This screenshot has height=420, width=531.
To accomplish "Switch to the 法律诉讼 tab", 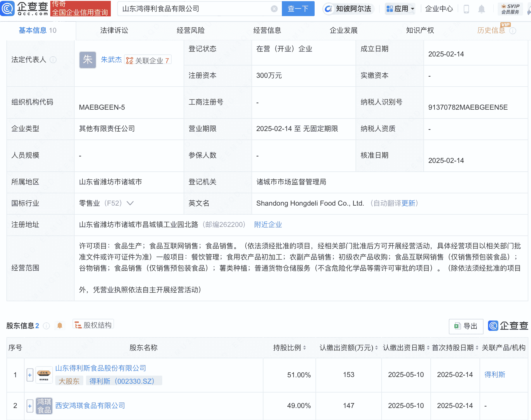I will (x=114, y=30).
